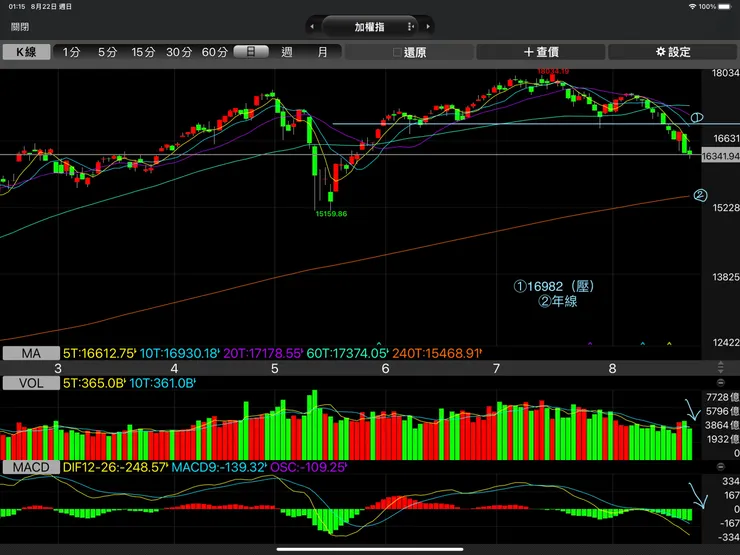This screenshot has height=555, width=740.
Task: Tap the 10T:16930.18 moving average value
Action: point(180,353)
